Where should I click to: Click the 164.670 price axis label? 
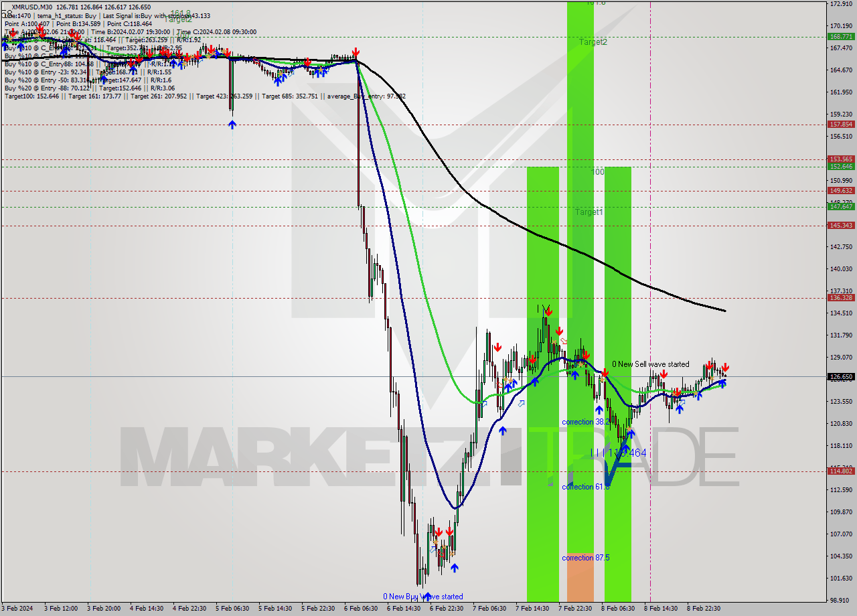841,70
